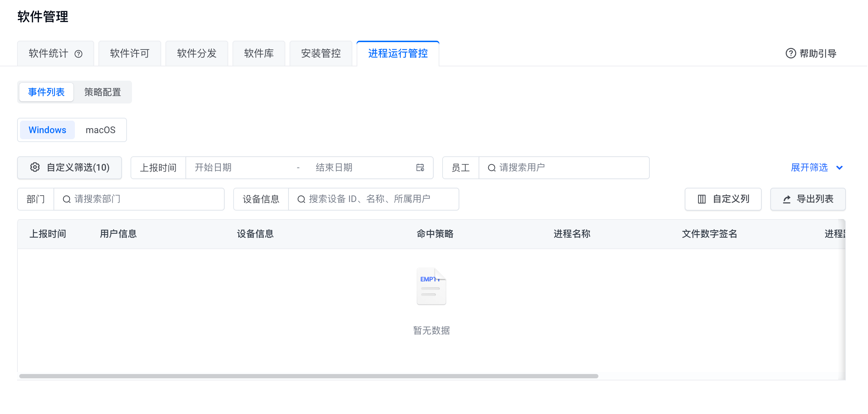868x414 pixels.
Task: Click the columns icon on 自定义列
Action: pyautogui.click(x=701, y=199)
